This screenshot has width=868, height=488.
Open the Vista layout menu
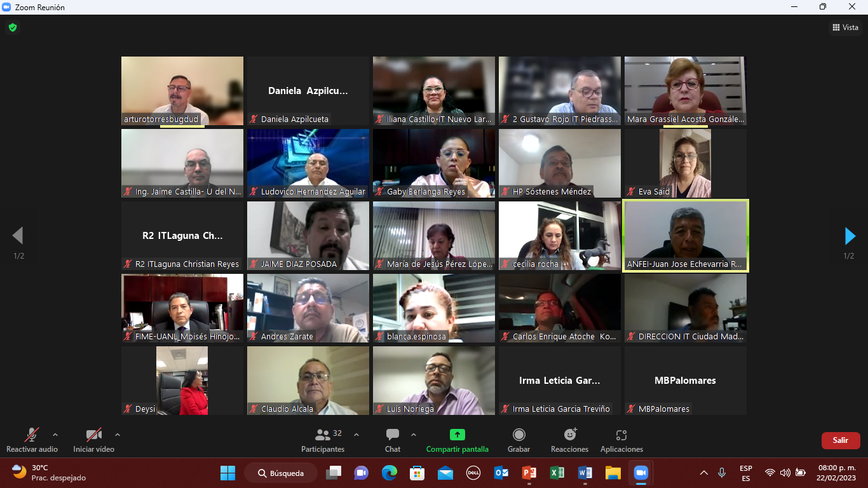[845, 27]
